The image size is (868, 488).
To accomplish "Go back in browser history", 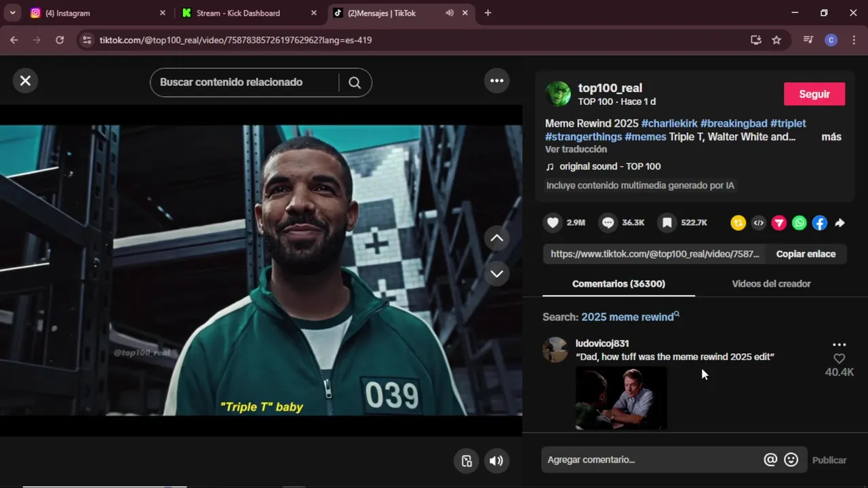I will [x=14, y=40].
